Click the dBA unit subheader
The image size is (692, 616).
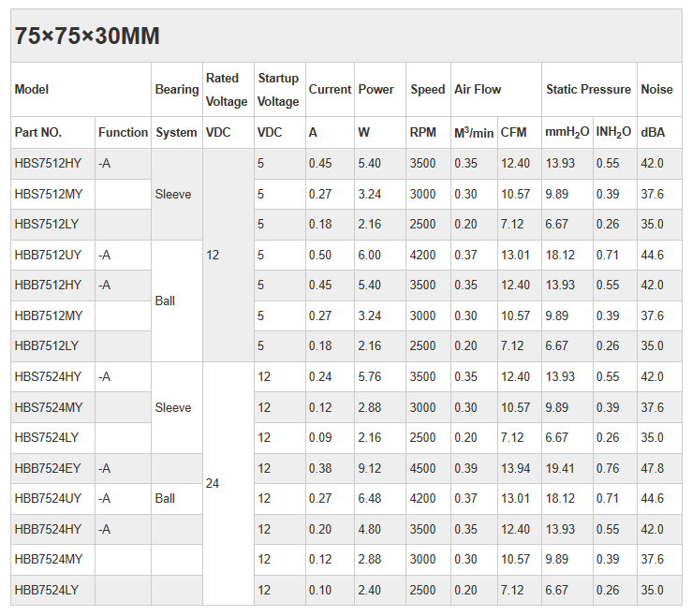(653, 133)
